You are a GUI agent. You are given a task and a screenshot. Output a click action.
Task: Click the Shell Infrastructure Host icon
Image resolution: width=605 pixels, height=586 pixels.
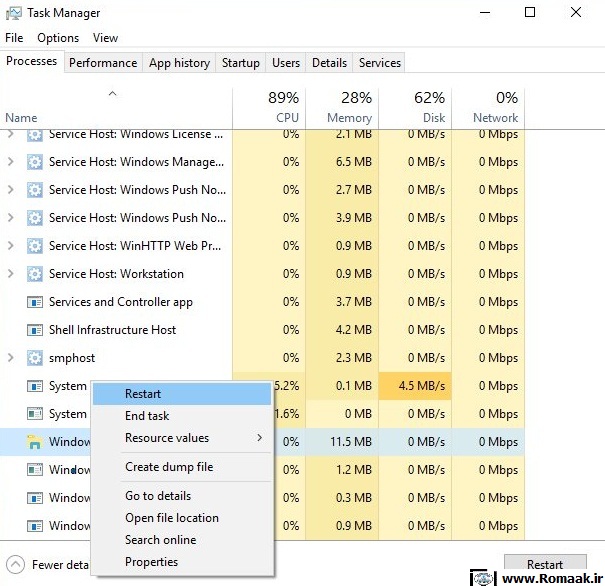point(35,330)
